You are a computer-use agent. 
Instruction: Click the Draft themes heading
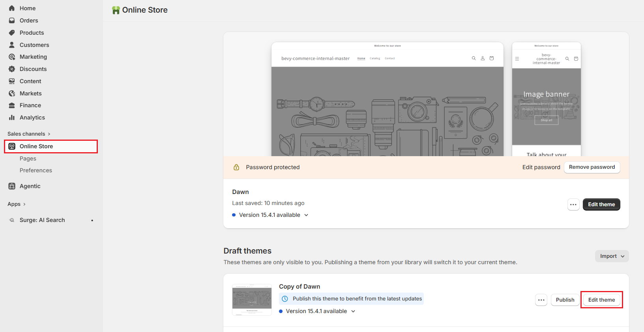click(247, 251)
